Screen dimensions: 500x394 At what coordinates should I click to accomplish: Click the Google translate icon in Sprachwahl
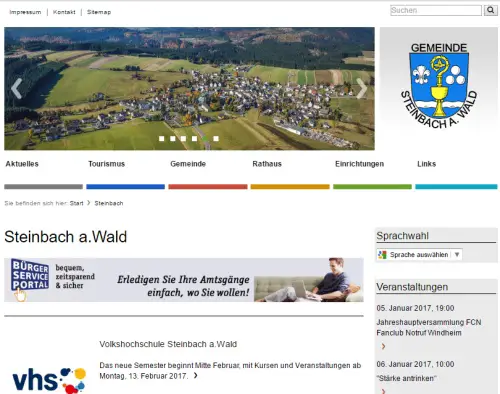click(x=382, y=255)
